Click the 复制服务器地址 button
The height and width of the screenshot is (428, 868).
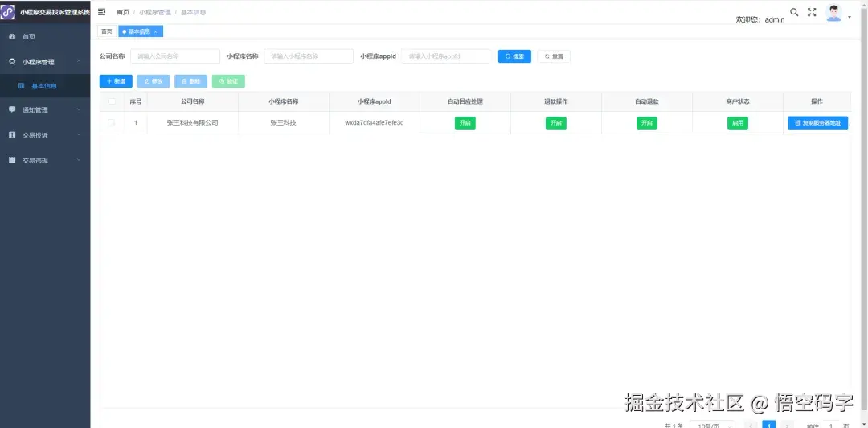point(817,123)
